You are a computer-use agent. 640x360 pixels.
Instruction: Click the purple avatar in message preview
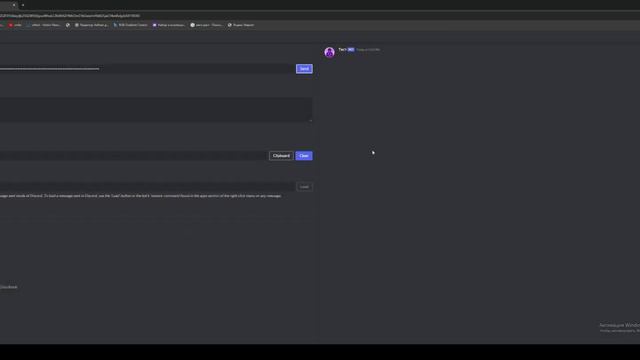click(x=329, y=52)
